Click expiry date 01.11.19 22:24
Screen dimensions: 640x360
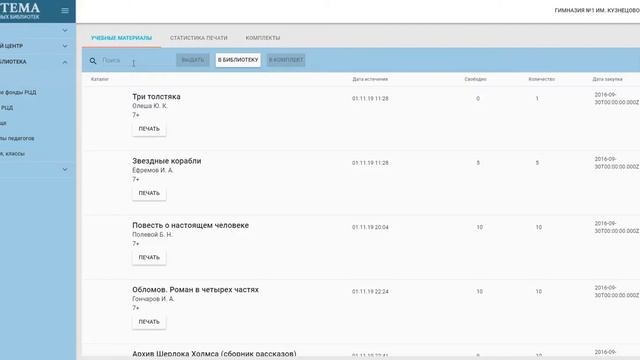tap(370, 292)
